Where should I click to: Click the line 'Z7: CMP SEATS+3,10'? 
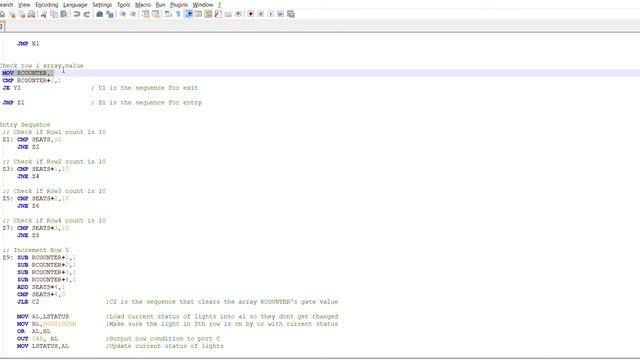tap(36, 228)
